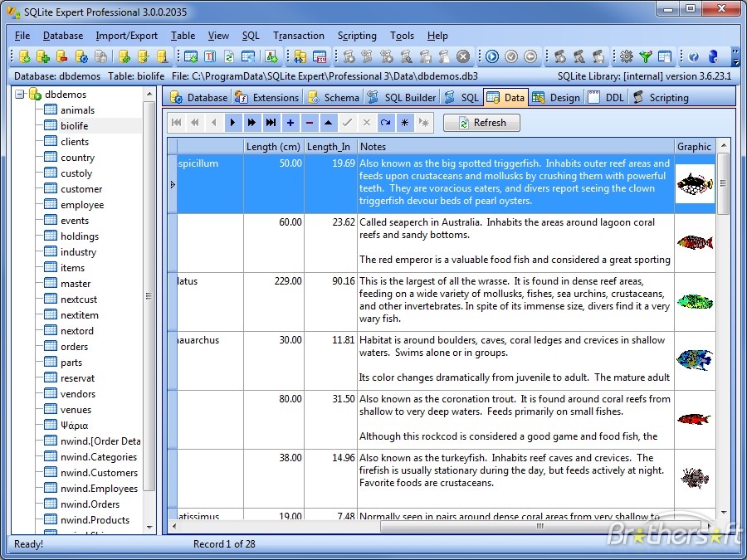The height and width of the screenshot is (560, 747).
Task: Open the Import/Export menu
Action: point(126,36)
